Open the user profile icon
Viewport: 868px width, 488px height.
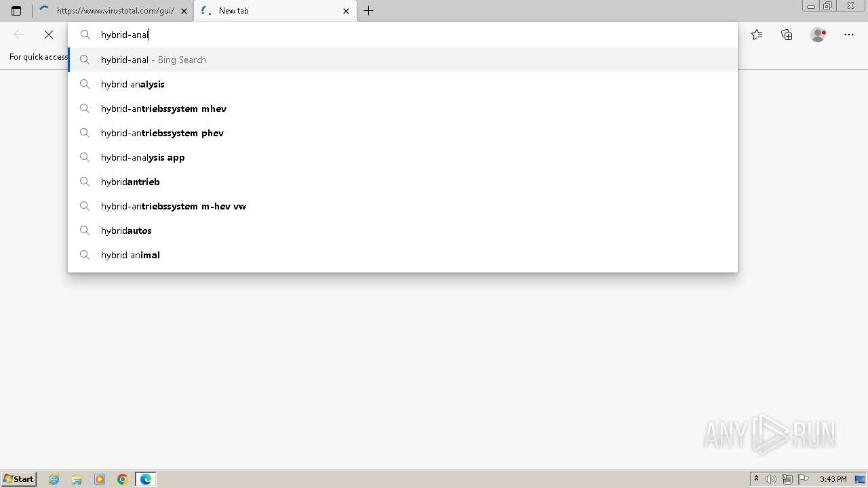tap(818, 35)
